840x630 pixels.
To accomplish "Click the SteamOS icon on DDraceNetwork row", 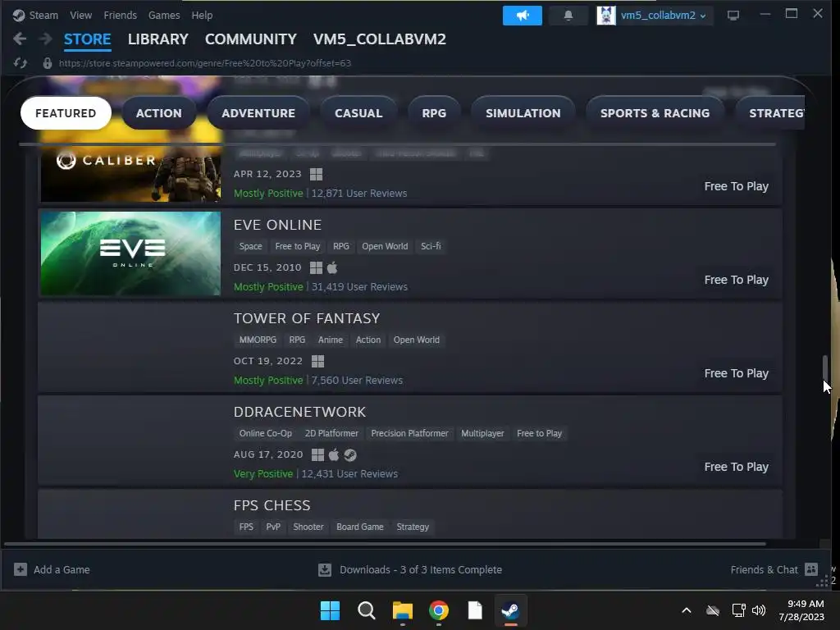I will coord(349,454).
